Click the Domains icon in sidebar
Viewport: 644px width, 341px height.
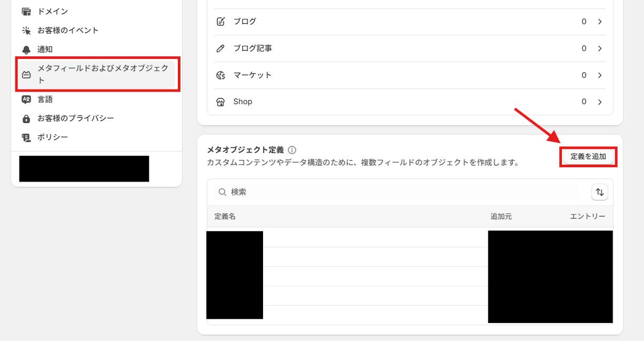click(26, 12)
